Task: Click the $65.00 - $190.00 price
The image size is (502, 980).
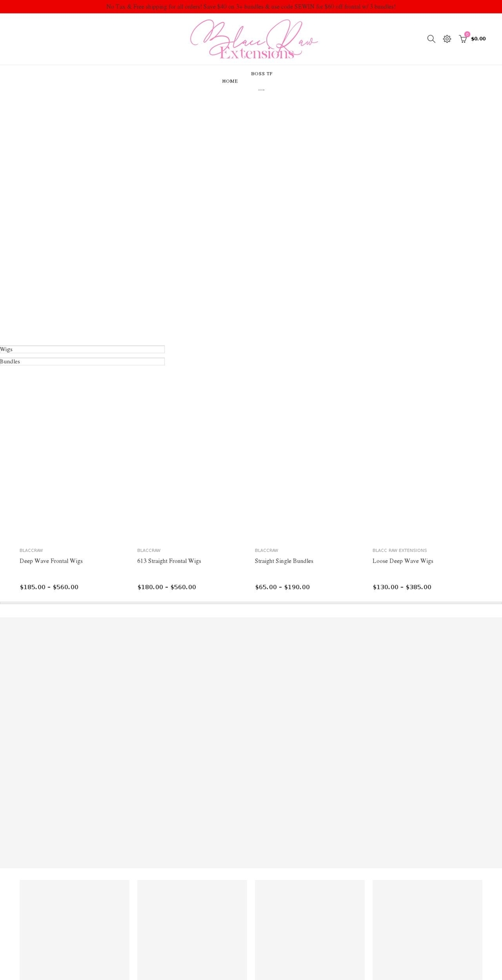Action: point(282,587)
